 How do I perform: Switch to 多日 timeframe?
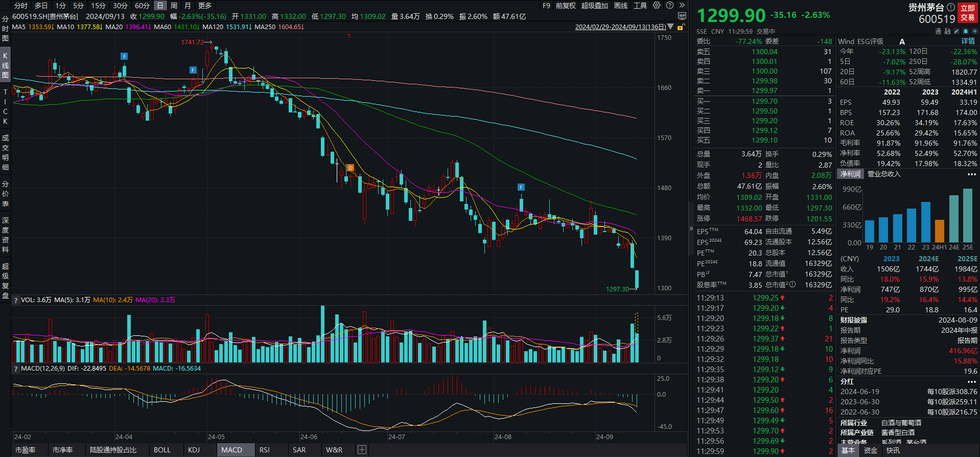pyautogui.click(x=41, y=6)
